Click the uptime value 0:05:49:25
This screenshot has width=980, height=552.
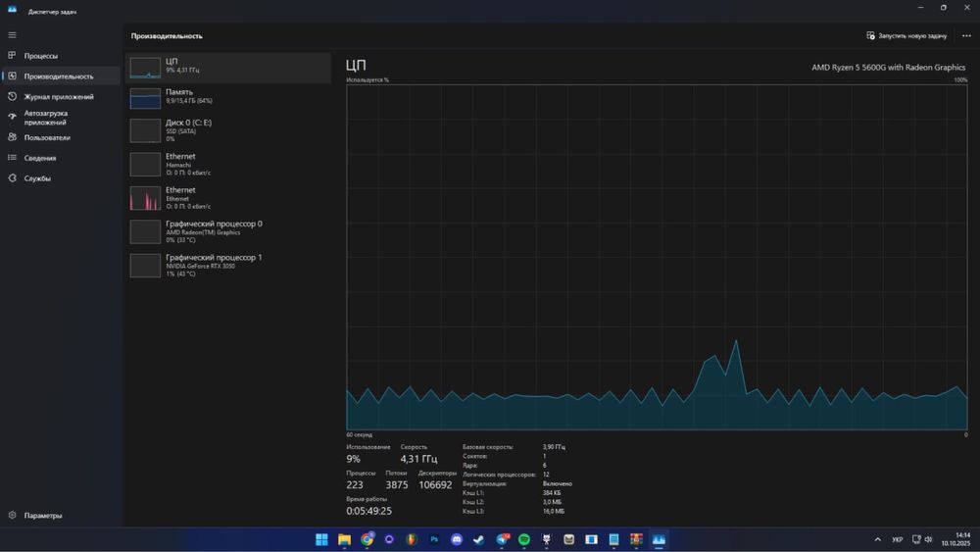tap(368, 511)
